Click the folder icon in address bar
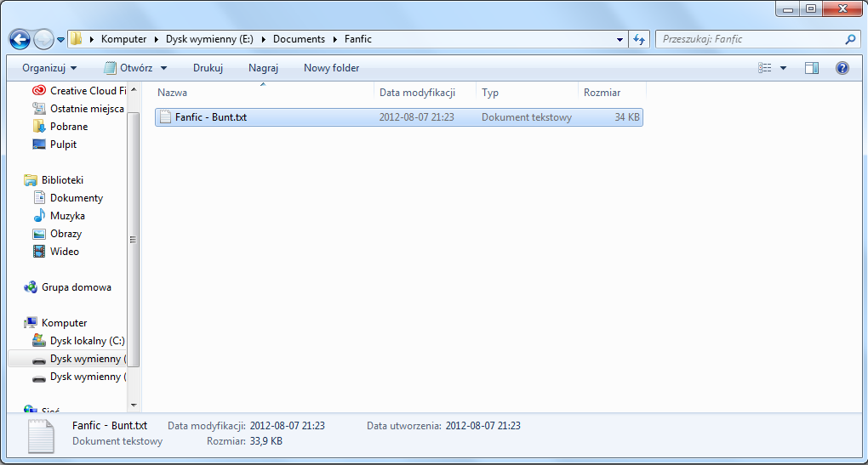 point(77,39)
